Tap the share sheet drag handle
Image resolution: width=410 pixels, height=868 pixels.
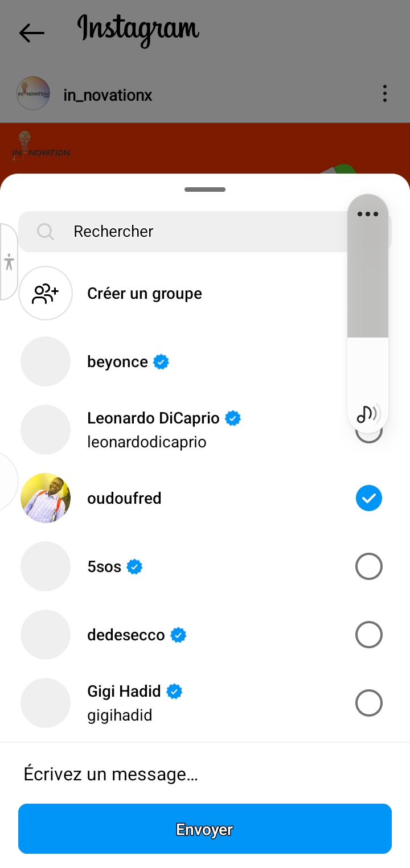pos(205,190)
